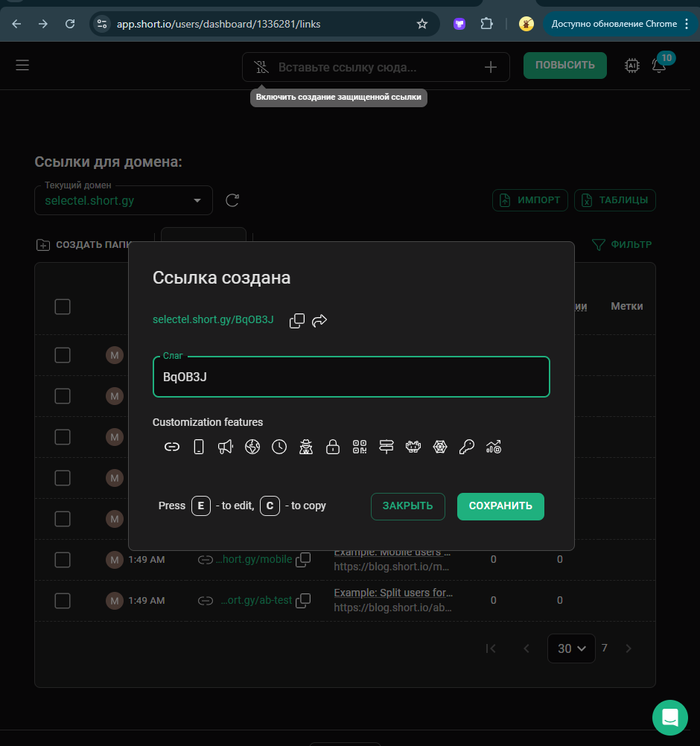Tick the checkbox beside the ab-test link row
The width and height of the screenshot is (700, 746).
click(x=63, y=600)
